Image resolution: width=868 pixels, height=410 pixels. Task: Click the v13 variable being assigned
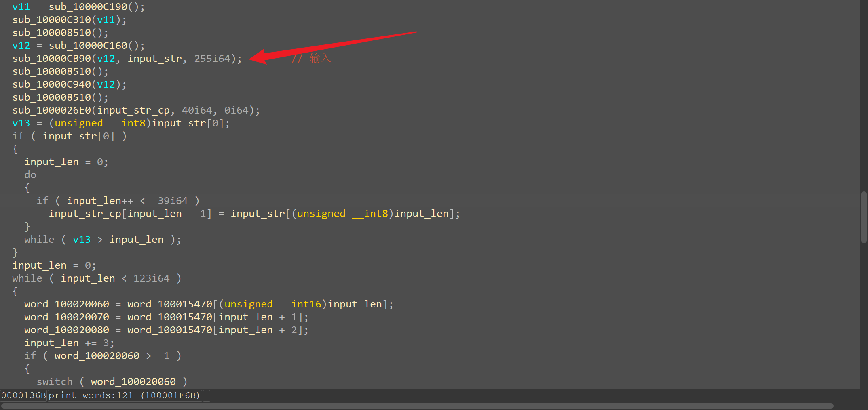(21, 123)
